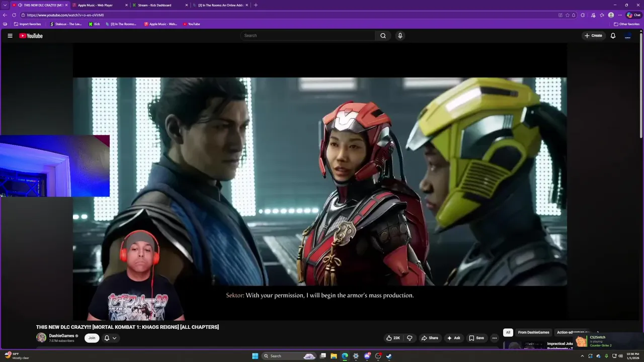Select the From DashieGames filter chip
This screenshot has width=644, height=362.
[533, 332]
